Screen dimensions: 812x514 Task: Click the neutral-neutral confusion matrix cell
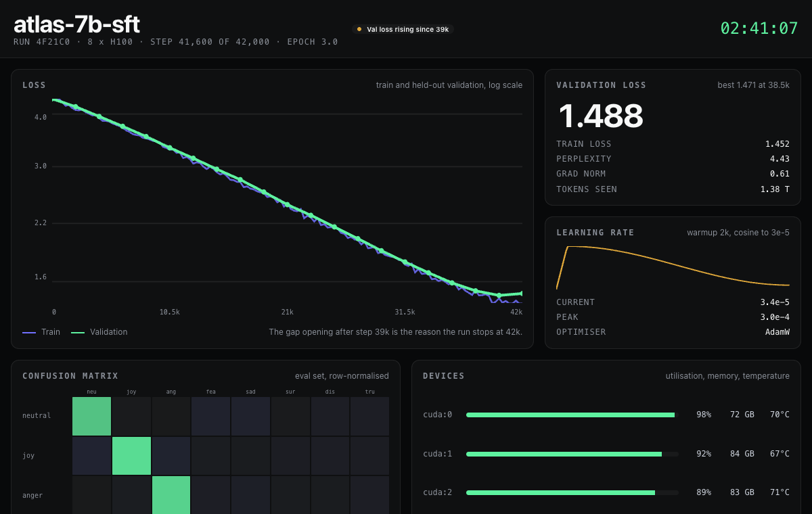(91, 416)
